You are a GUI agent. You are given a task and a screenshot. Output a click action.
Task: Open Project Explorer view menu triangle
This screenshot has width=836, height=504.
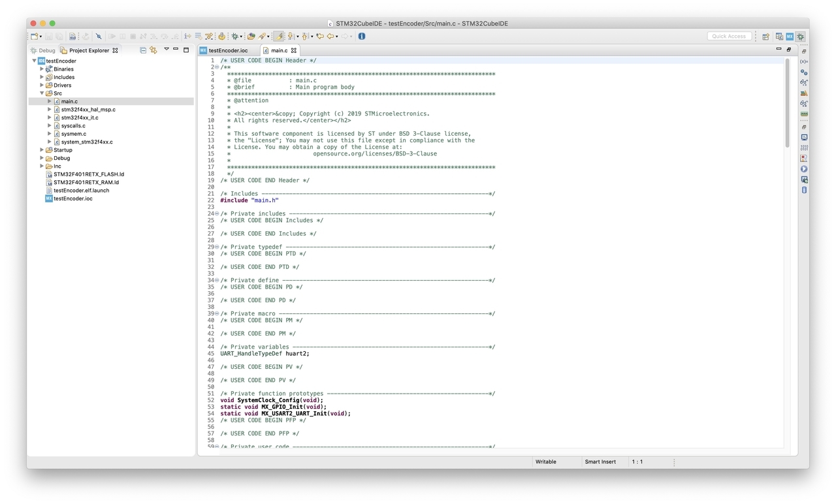[x=167, y=49]
